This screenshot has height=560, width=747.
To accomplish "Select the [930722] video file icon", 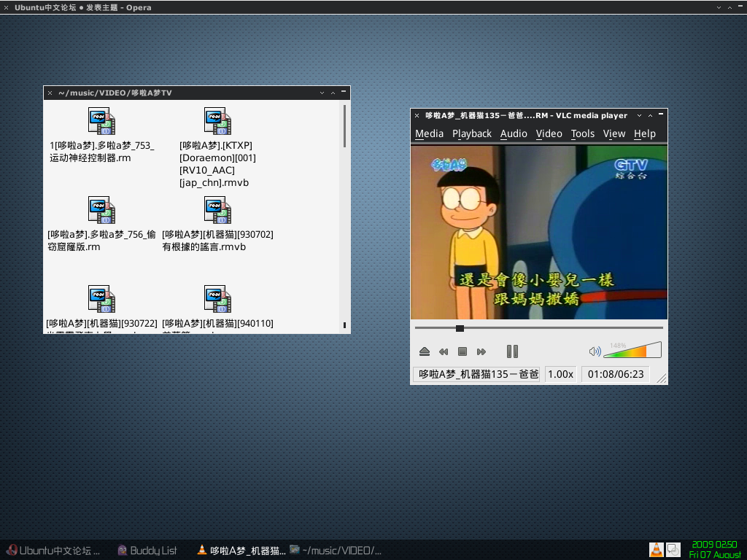I will [x=101, y=299].
